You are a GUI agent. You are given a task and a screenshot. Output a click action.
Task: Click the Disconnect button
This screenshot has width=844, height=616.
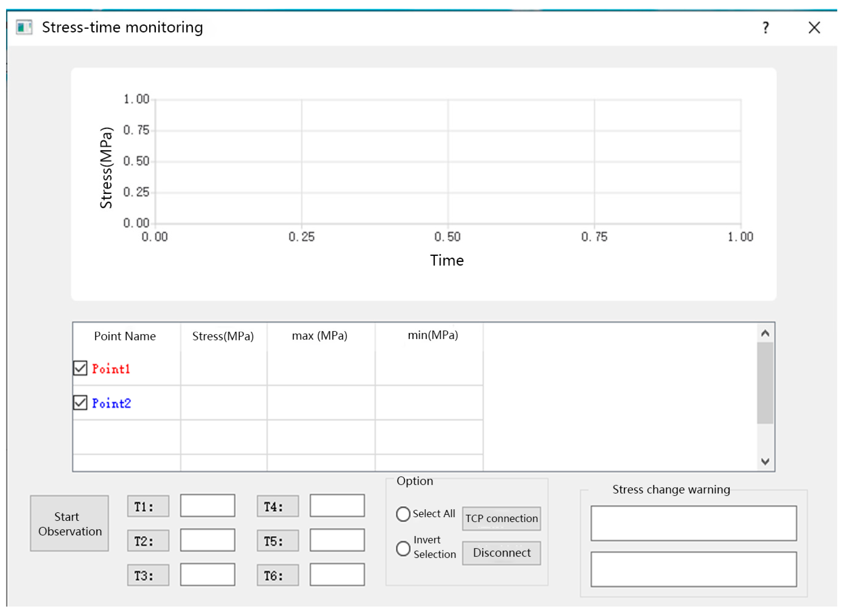501,553
